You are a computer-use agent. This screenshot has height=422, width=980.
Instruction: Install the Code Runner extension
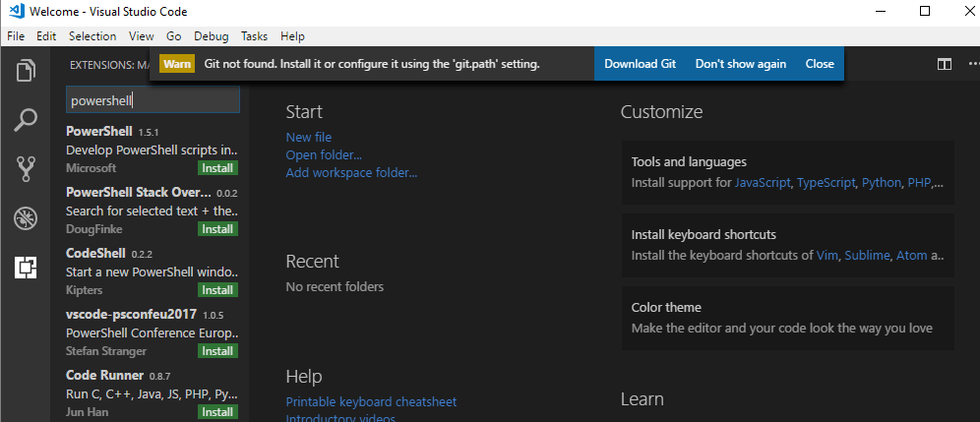217,412
